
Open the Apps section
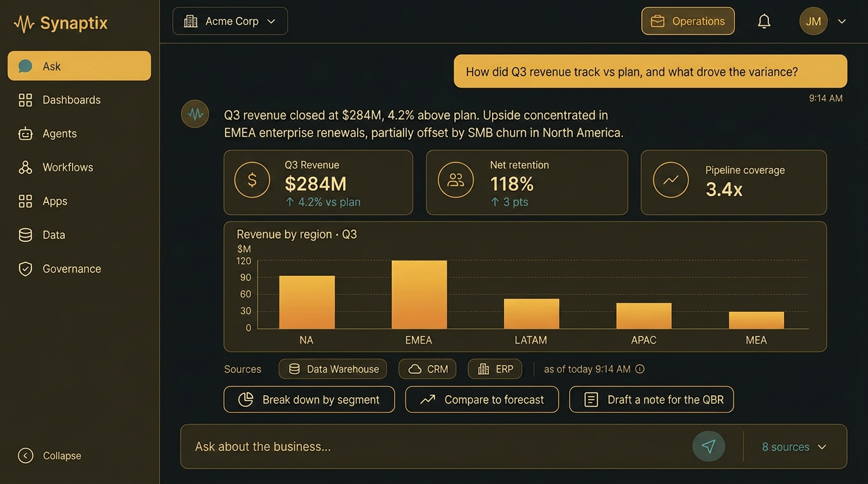pyautogui.click(x=79, y=201)
